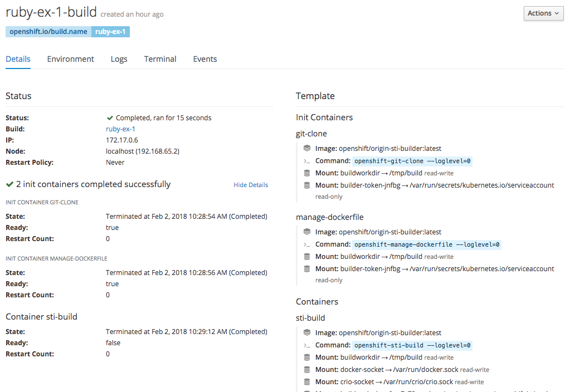Click the ruby-ex-1 label badge
The width and height of the screenshot is (575, 392).
pyautogui.click(x=110, y=32)
